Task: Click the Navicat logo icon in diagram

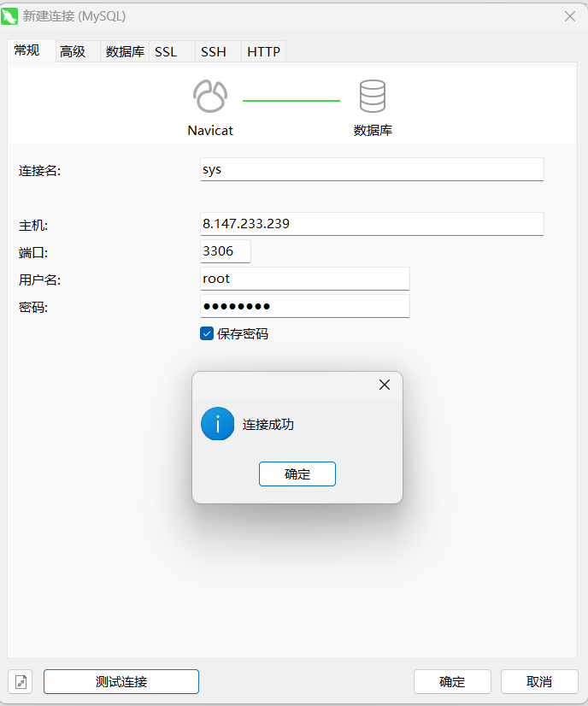Action: tap(210, 97)
